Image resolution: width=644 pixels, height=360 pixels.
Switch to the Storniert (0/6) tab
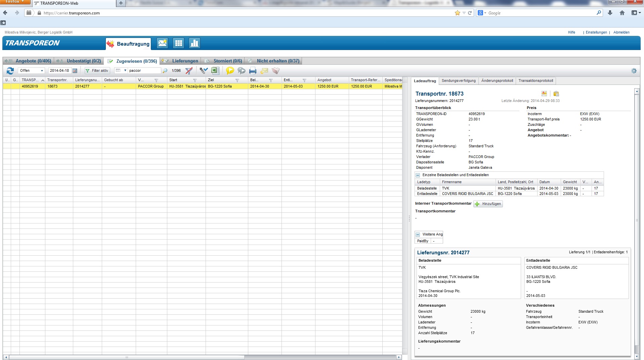[x=224, y=61]
